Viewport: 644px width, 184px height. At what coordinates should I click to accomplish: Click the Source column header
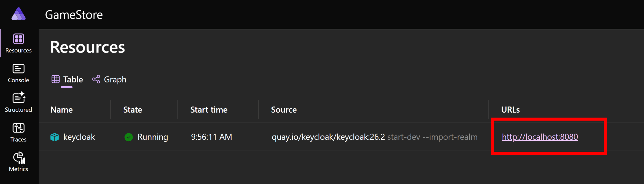point(284,110)
